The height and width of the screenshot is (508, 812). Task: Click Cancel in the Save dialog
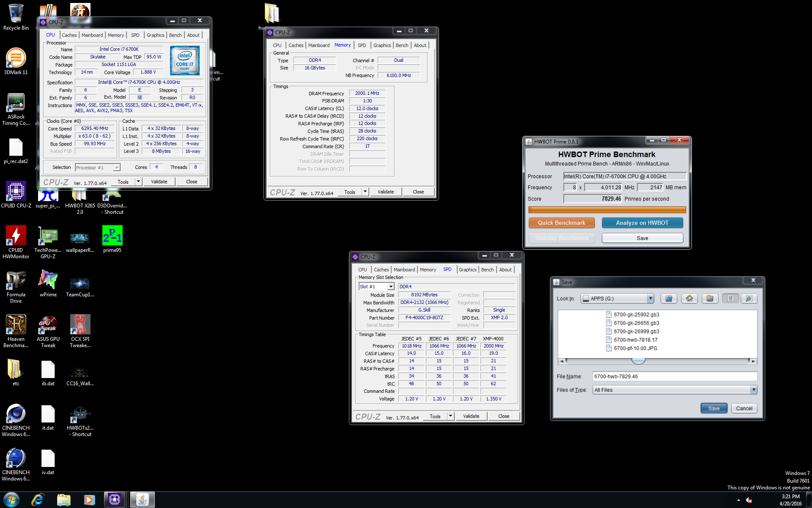[x=744, y=408]
